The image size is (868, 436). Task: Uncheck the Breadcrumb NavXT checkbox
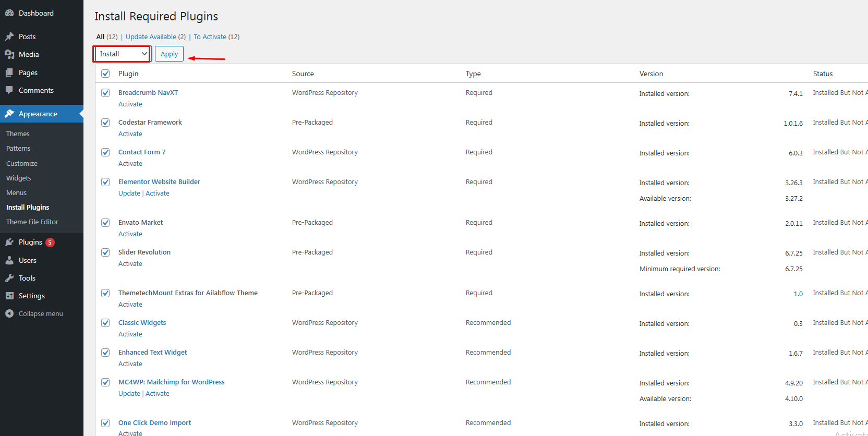(x=105, y=93)
